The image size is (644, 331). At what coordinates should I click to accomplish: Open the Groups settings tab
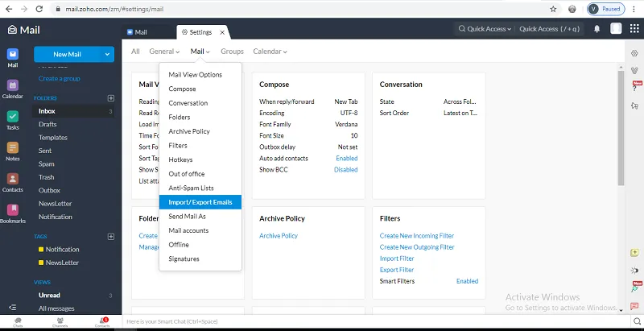pos(232,52)
